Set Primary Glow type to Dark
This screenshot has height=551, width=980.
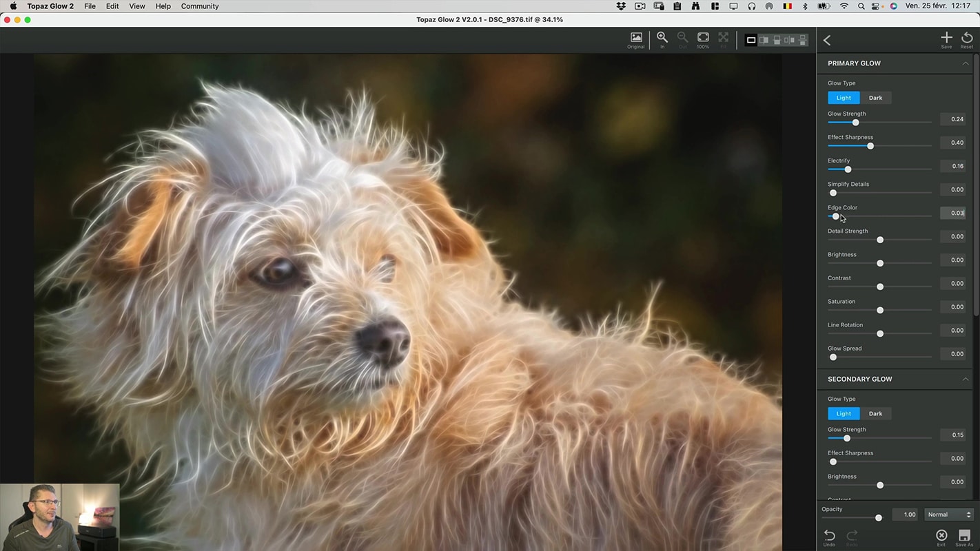pyautogui.click(x=875, y=98)
